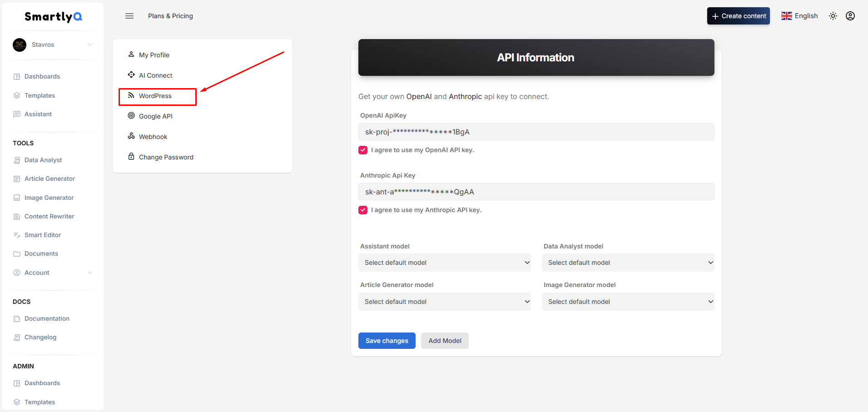Screen dimensions: 868x412
Task: Click the OpenAI ApiKey input field
Action: point(536,132)
